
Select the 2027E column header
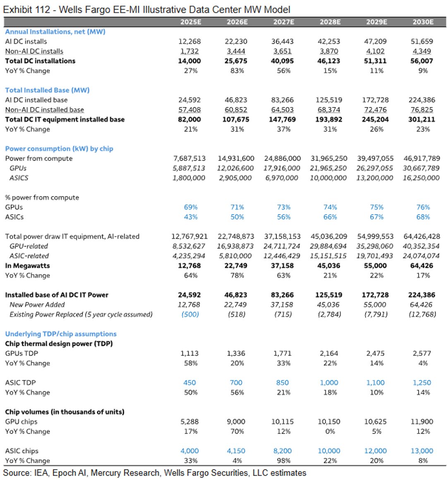[x=284, y=22]
